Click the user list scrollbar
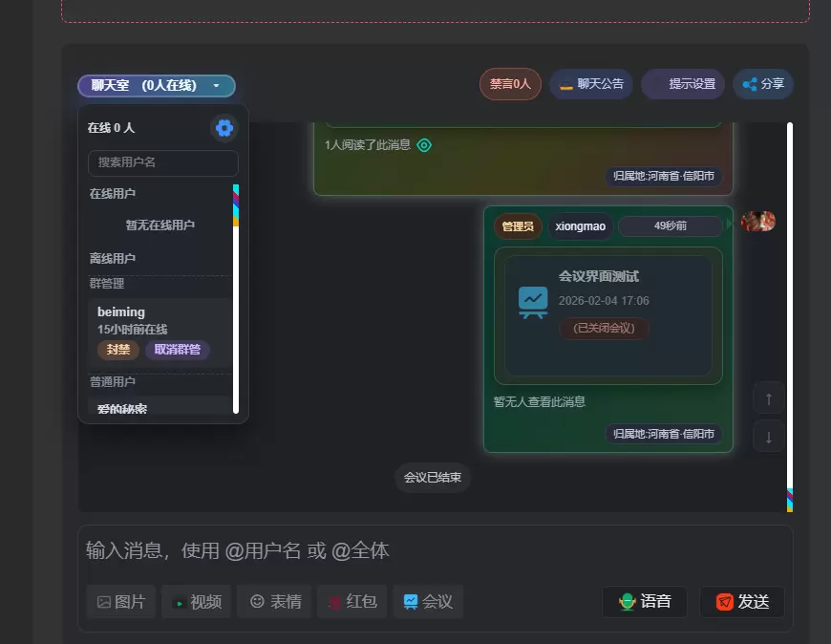Screen dimensions: 831x644 [x=236, y=298]
